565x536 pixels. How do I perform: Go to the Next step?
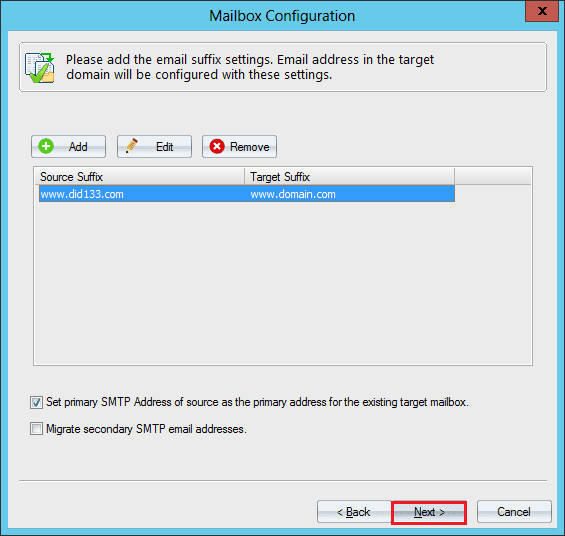[429, 512]
